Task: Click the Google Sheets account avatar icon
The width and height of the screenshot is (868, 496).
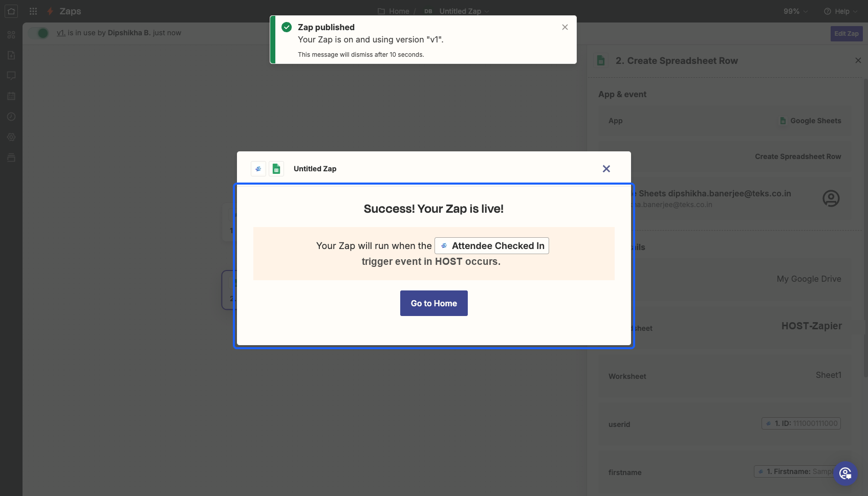Action: tap(831, 198)
